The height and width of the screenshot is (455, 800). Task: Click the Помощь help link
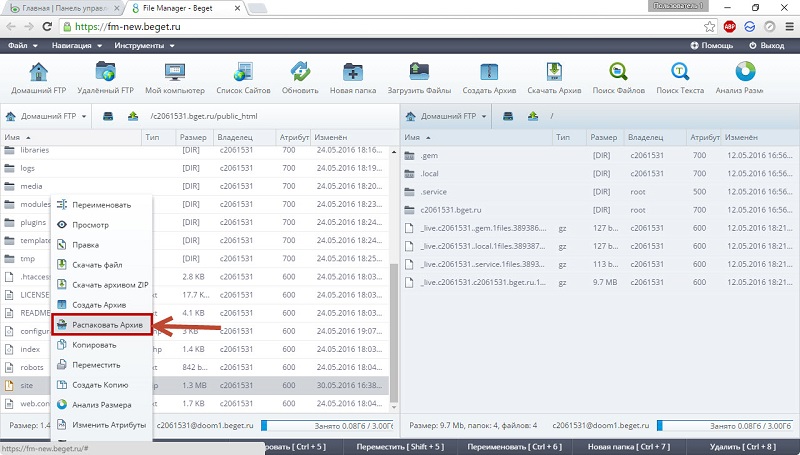coord(712,45)
